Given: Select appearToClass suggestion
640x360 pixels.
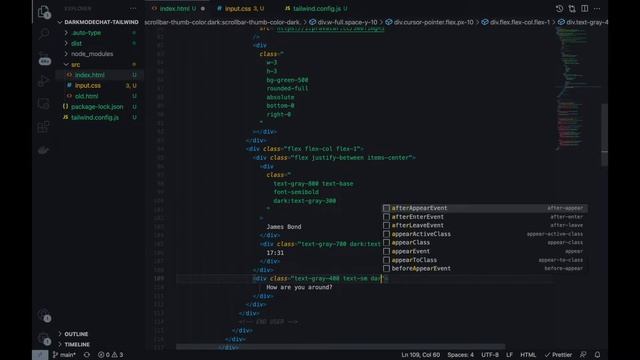Looking at the screenshot, I should click(x=484, y=260).
